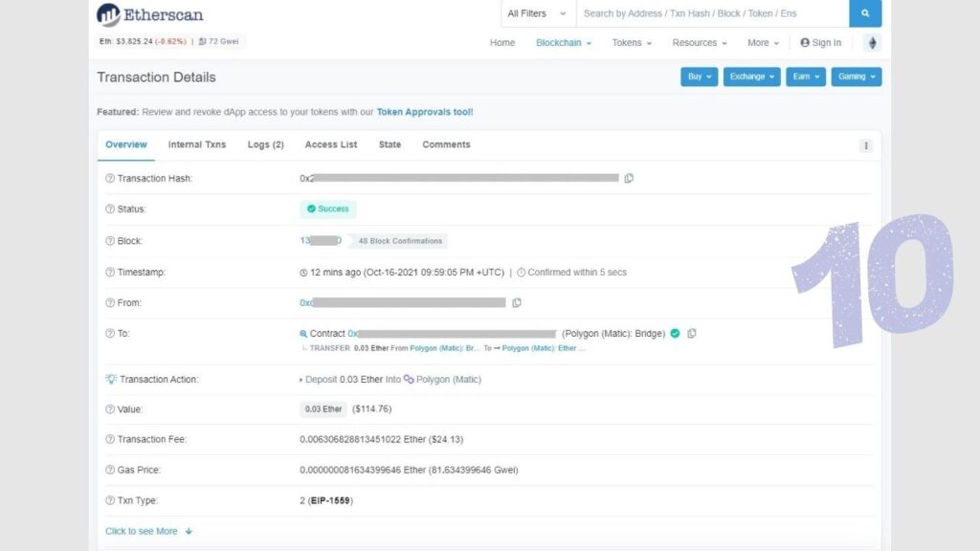Click help icon beside To
The width and height of the screenshot is (980, 551).
coord(110,334)
